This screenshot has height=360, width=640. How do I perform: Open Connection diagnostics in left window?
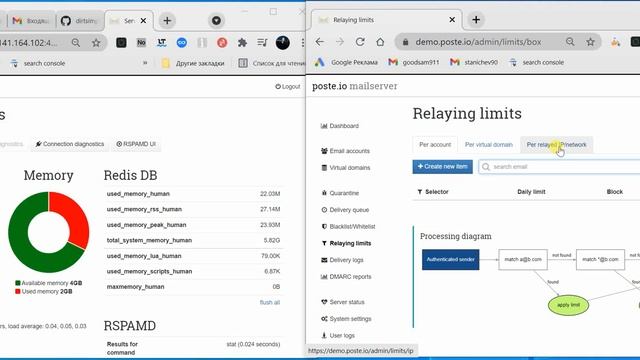click(70, 144)
